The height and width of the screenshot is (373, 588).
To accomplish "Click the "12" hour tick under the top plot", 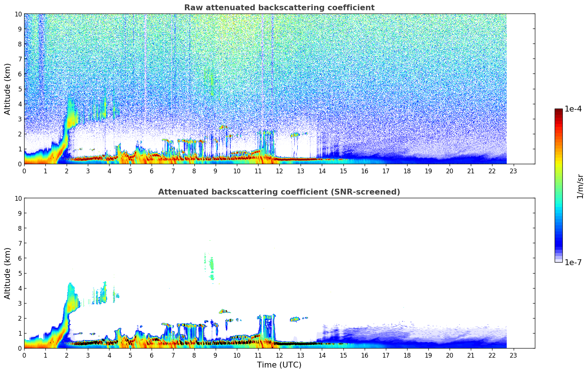I will [x=279, y=171].
